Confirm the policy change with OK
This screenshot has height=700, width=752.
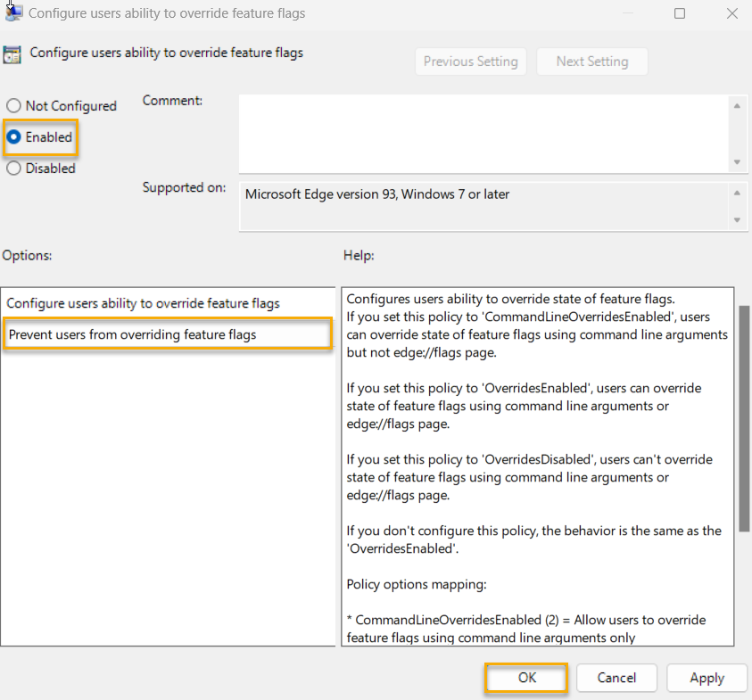(x=525, y=678)
